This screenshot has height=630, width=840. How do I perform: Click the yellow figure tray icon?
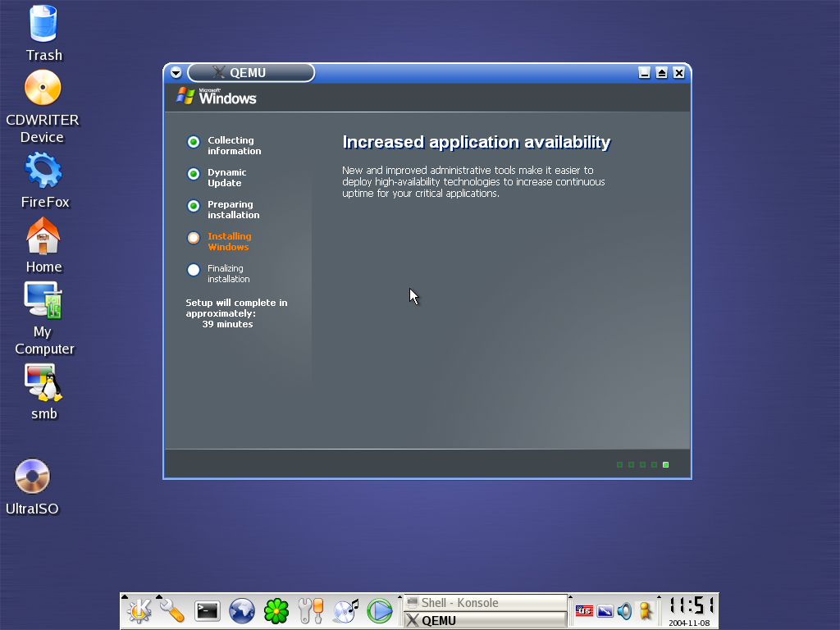(x=646, y=610)
